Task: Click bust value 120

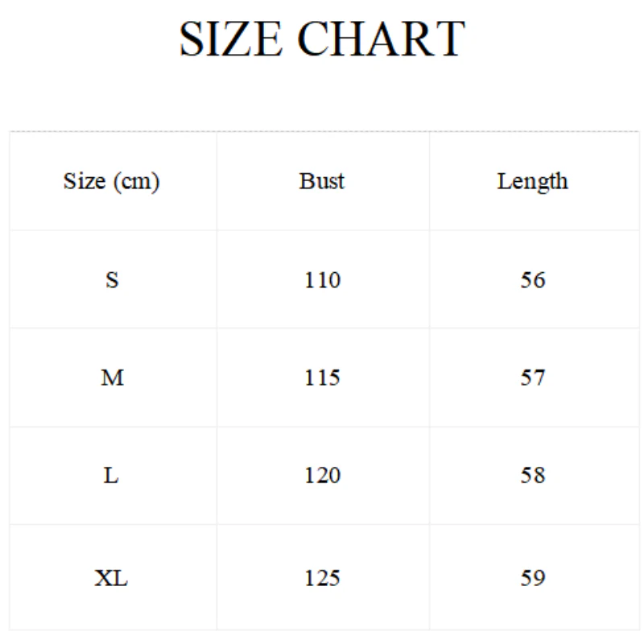Action: (x=322, y=476)
